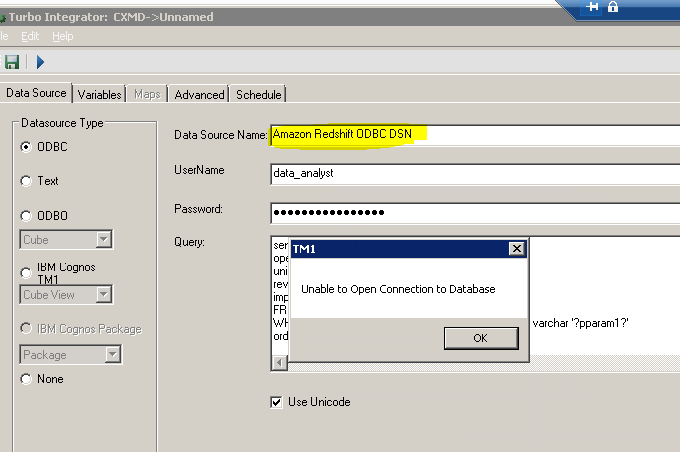
Task: Open the Package dropdown list
Action: 112,354
